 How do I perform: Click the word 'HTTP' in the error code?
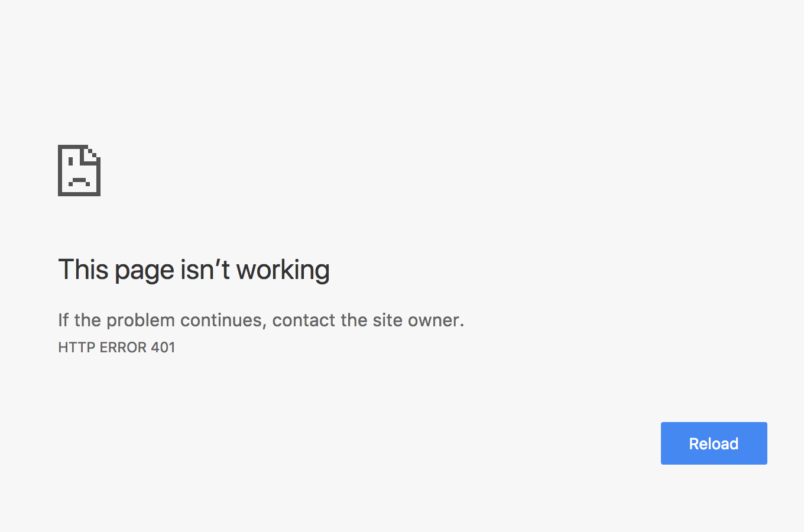pyautogui.click(x=76, y=347)
